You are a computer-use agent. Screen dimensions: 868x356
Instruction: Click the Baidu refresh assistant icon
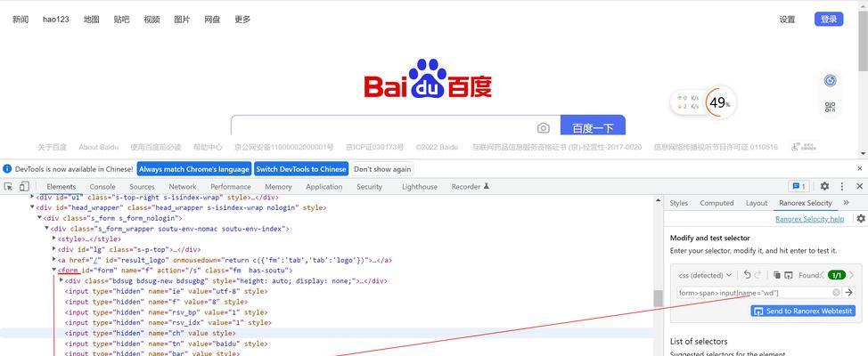pos(830,81)
